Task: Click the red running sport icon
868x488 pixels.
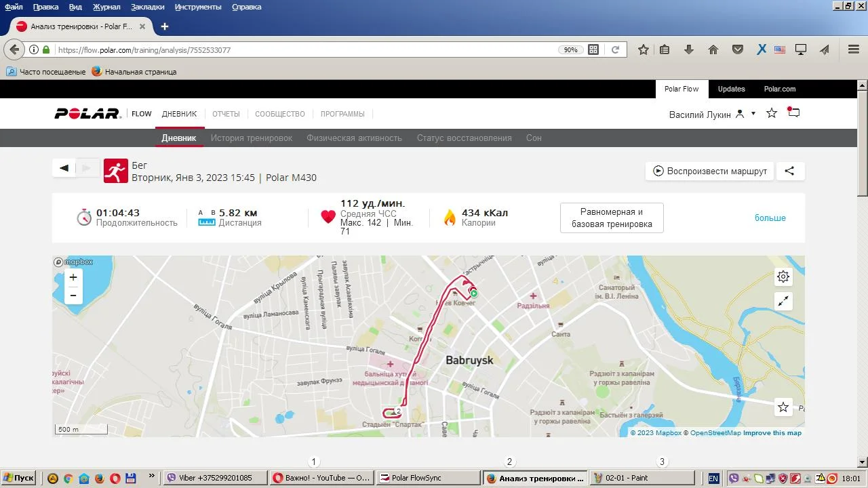Action: pyautogui.click(x=116, y=171)
